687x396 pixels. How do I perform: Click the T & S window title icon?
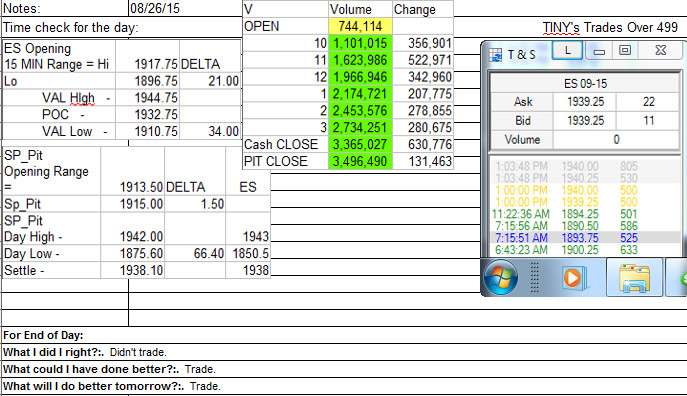click(x=495, y=55)
